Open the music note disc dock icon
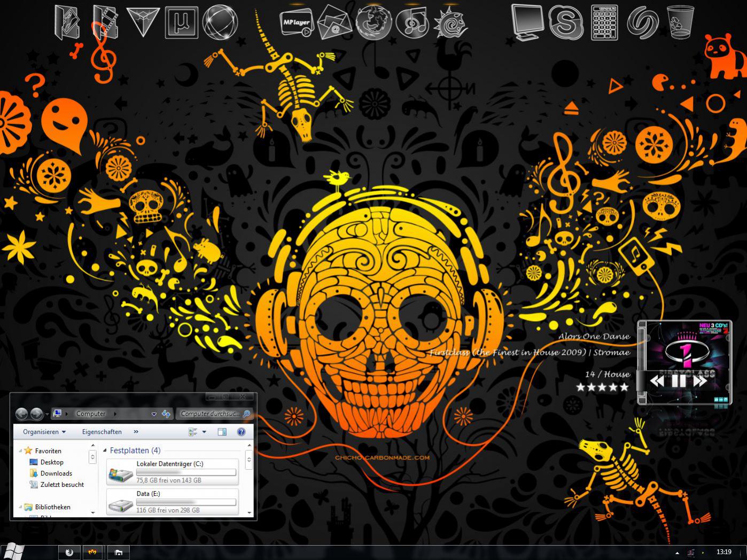 (x=413, y=24)
